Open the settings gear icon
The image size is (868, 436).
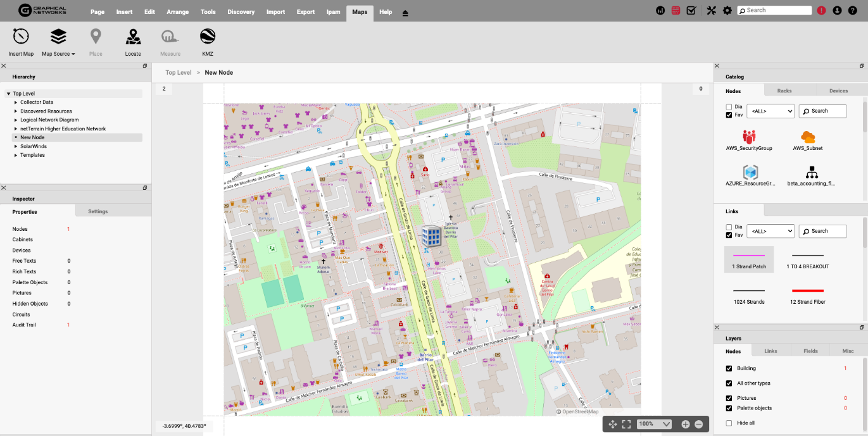[x=727, y=11]
